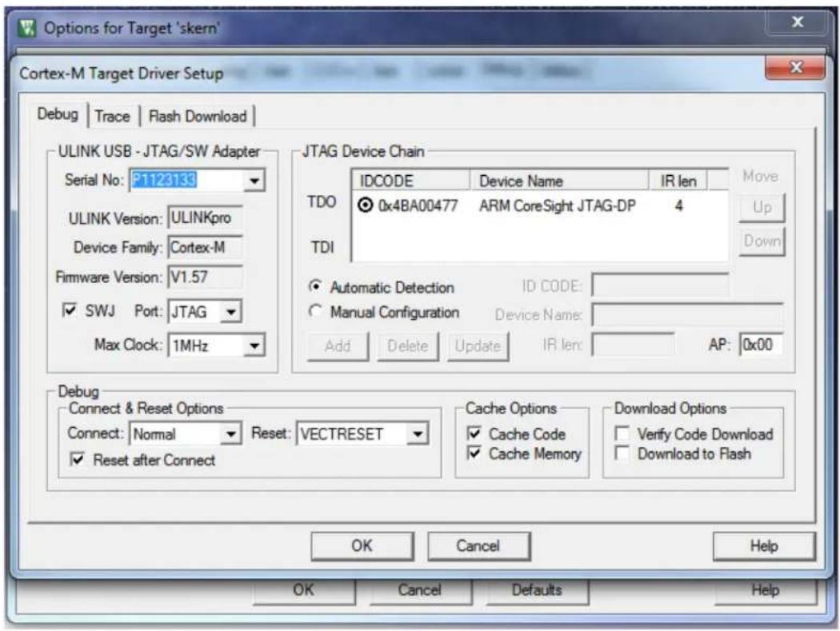Open the Flash Download tab
The image size is (840, 631).
tap(198, 116)
